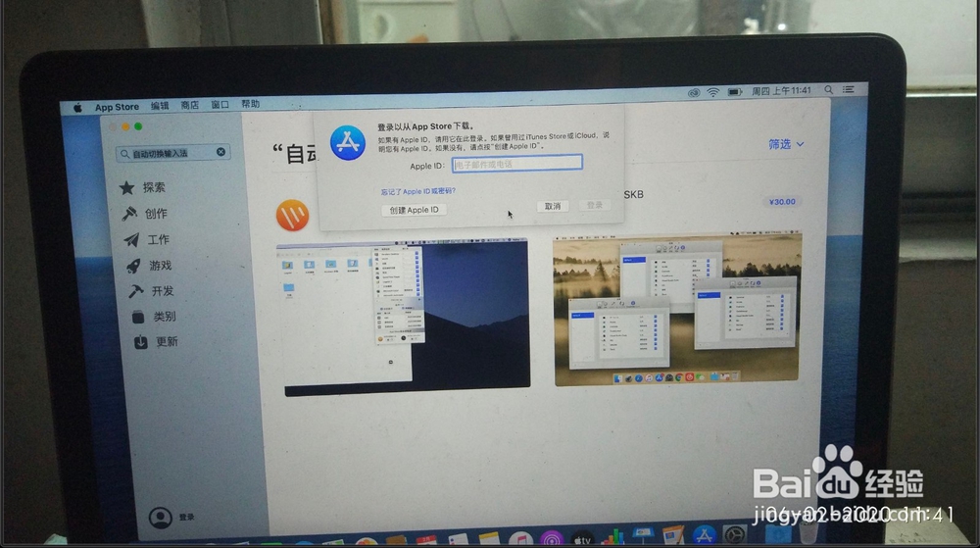Viewport: 980px width, 548px height.
Task: Open the blue folder in Dock
Action: pyautogui.click(x=778, y=535)
